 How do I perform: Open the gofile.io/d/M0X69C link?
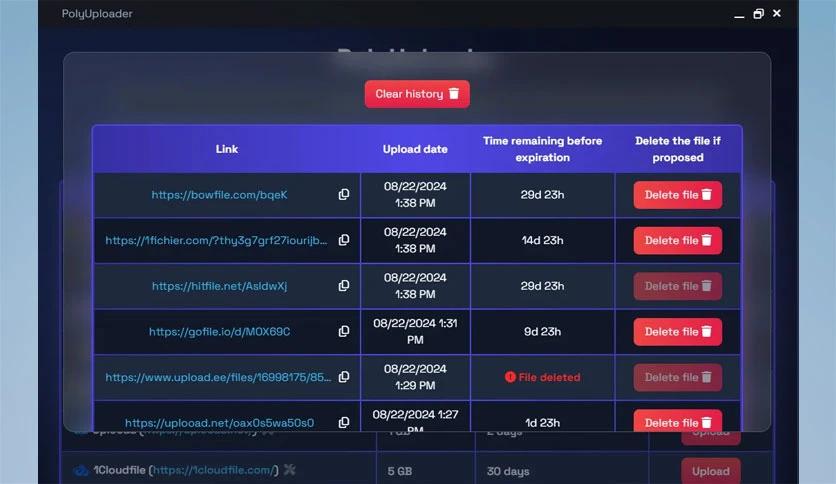[x=219, y=332]
